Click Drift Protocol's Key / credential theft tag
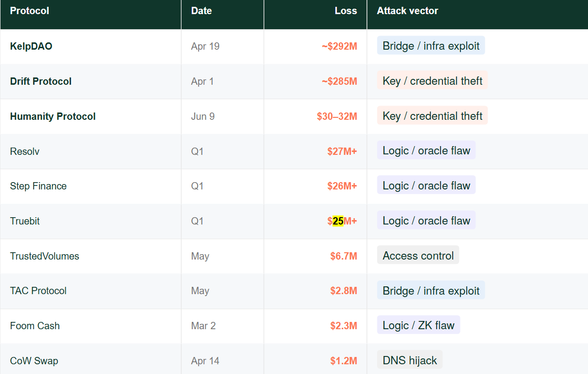The width and height of the screenshot is (588, 374). [x=433, y=81]
